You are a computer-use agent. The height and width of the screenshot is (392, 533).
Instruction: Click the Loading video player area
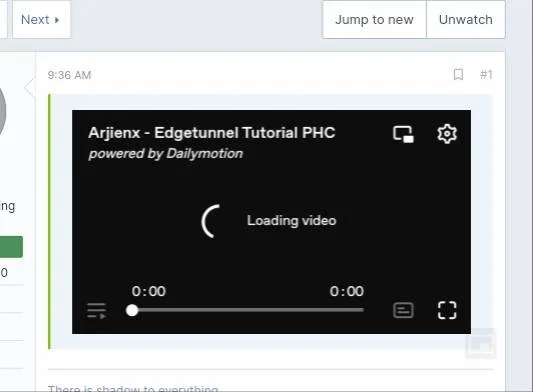pos(271,221)
